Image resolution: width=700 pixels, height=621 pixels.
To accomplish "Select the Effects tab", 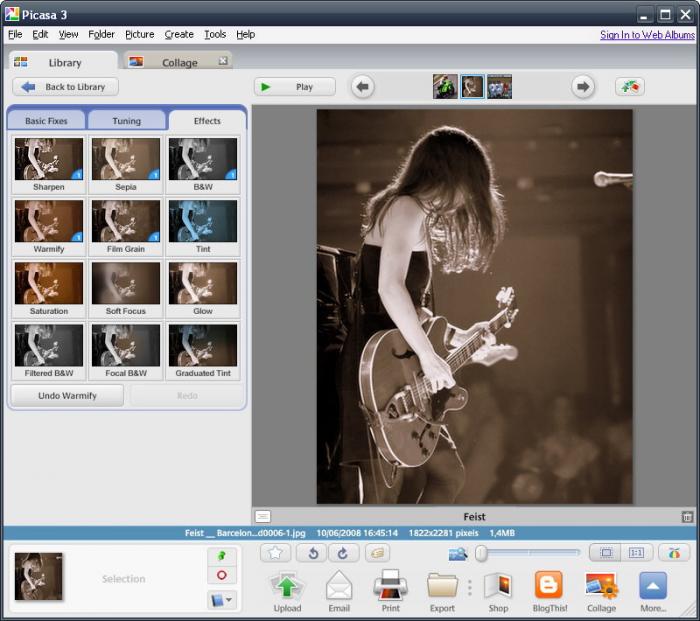I will click(x=207, y=121).
